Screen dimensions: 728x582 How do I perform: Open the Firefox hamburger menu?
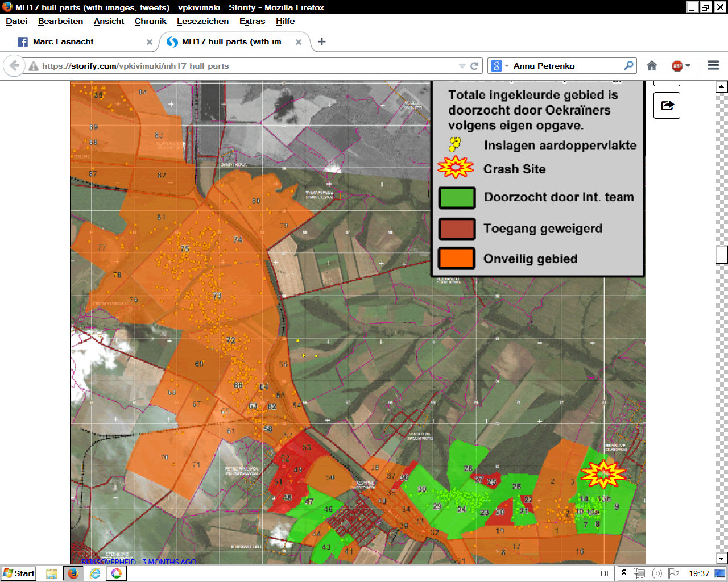[713, 66]
